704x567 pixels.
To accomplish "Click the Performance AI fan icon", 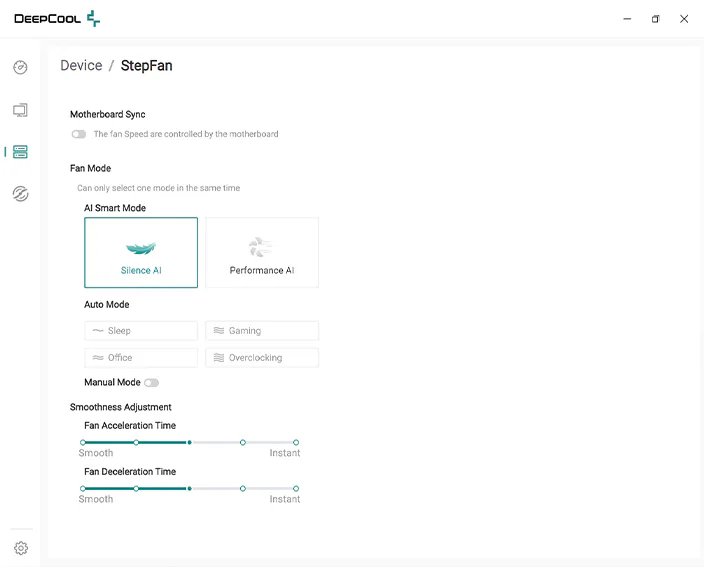I will coord(260,247).
